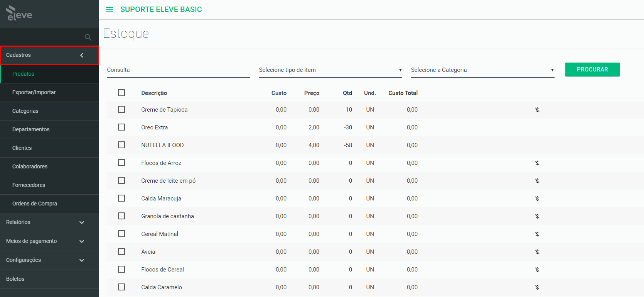Focus the Consulta search field
644x297 pixels.
[x=179, y=70]
